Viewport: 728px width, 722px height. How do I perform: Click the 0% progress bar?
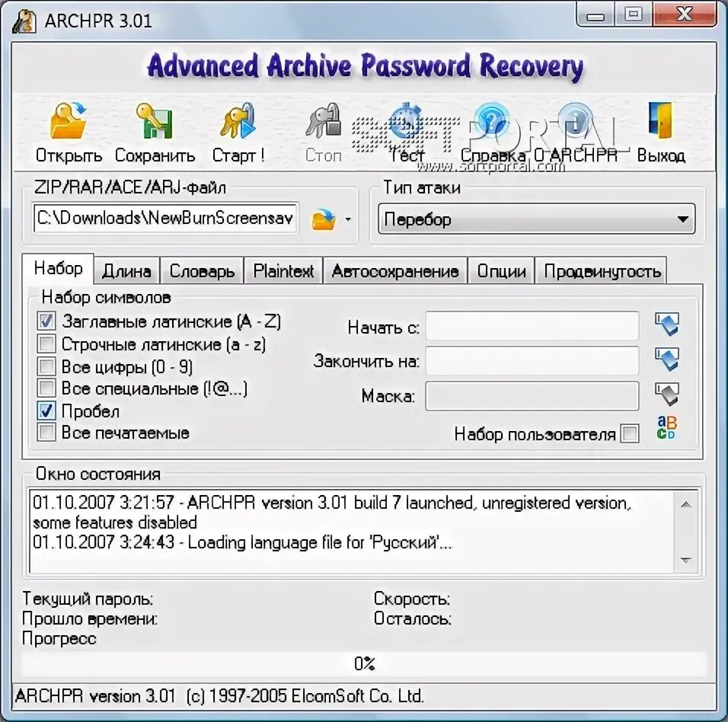[x=363, y=663]
